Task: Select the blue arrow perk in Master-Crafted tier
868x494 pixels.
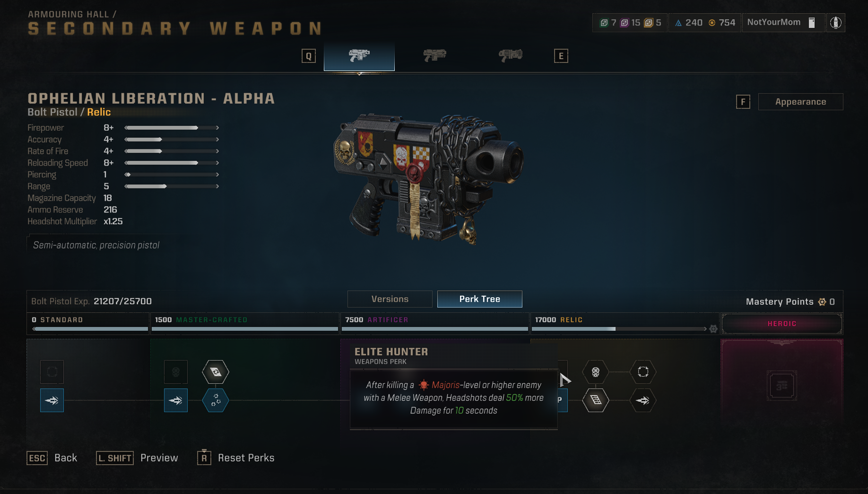Action: [x=176, y=400]
